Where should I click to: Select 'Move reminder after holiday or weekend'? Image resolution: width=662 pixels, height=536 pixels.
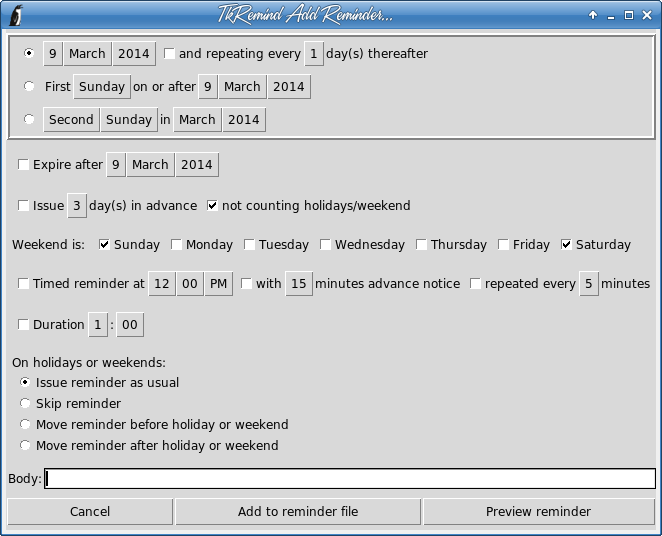(25, 445)
